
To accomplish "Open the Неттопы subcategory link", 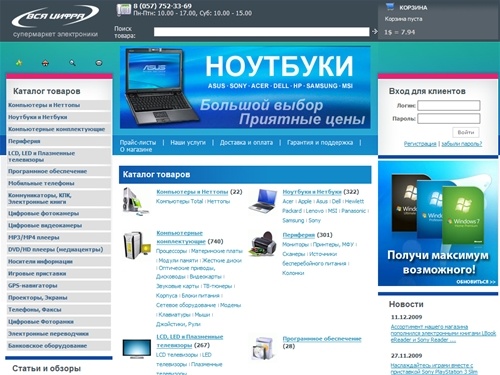I will click(x=218, y=201).
